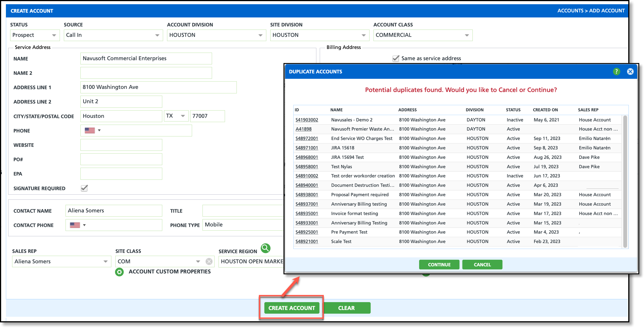The height and width of the screenshot is (328, 644).
Task: Click the ACCOUNTS breadcrumb in header
Action: [x=570, y=11]
